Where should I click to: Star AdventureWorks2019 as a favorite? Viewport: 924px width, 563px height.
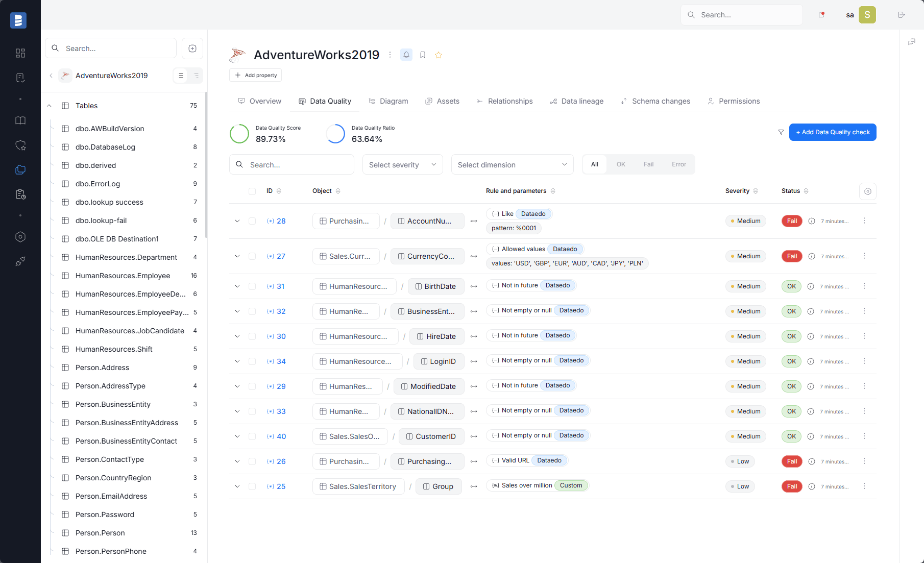(x=439, y=55)
